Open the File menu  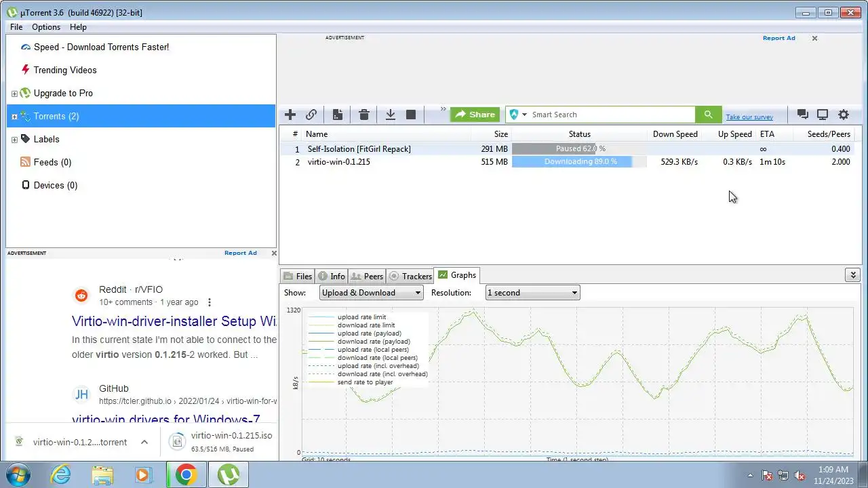16,27
